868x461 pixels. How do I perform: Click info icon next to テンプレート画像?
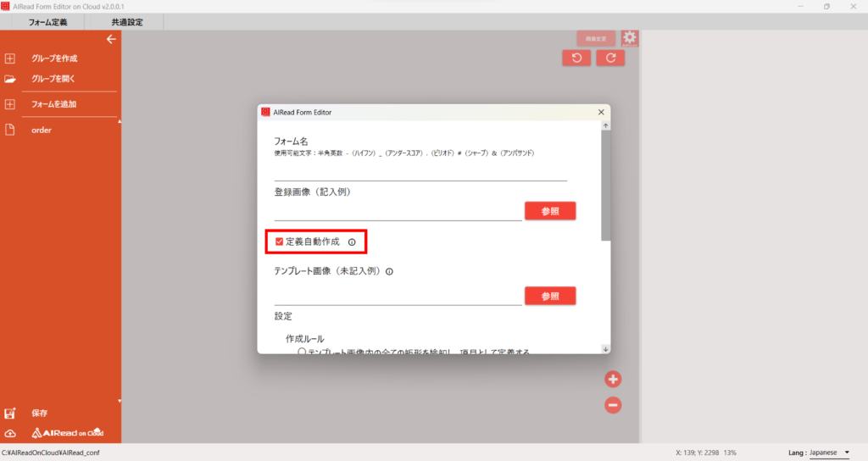tap(390, 272)
